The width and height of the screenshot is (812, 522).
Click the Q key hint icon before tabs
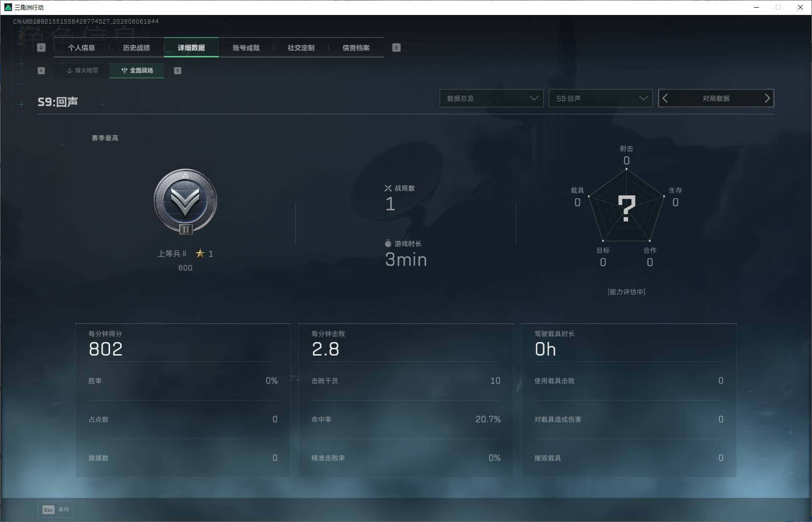click(41, 48)
